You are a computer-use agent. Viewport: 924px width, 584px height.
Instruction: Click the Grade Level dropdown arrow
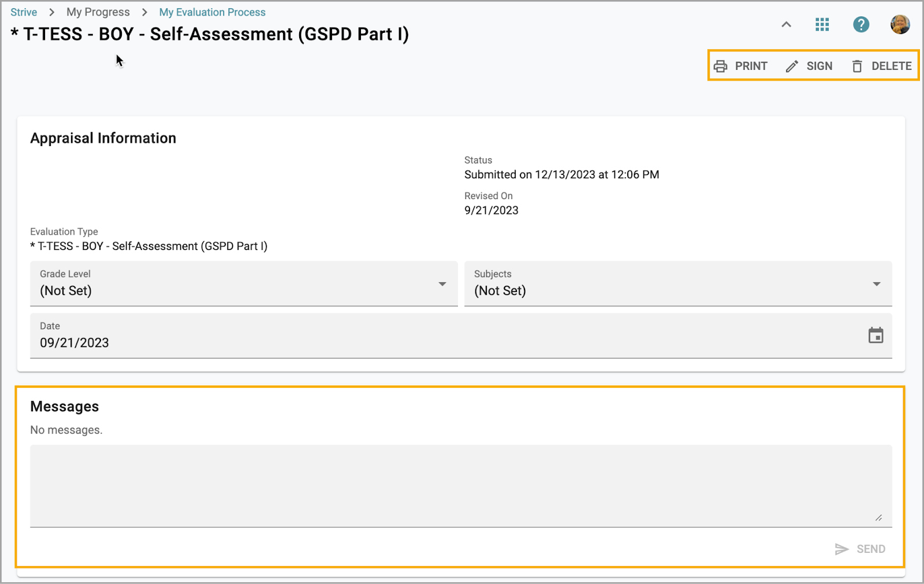tap(442, 284)
